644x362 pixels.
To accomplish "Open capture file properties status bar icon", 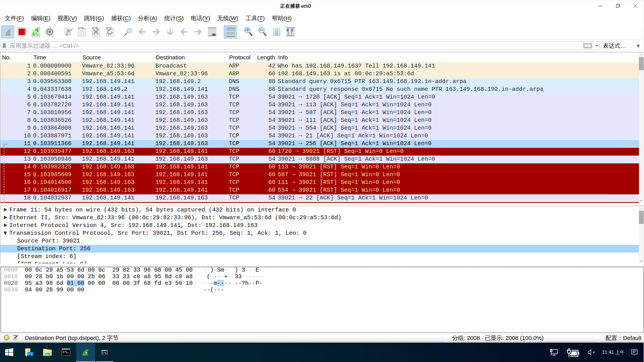I will 16,338.
